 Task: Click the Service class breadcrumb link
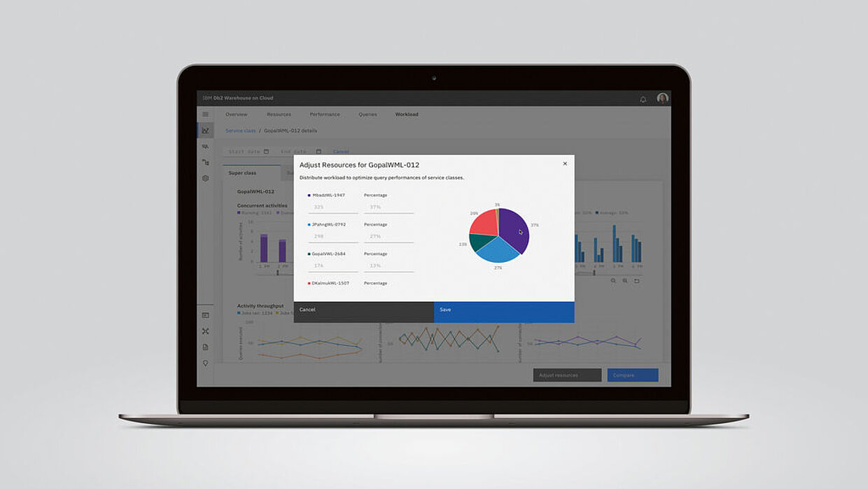pyautogui.click(x=240, y=131)
